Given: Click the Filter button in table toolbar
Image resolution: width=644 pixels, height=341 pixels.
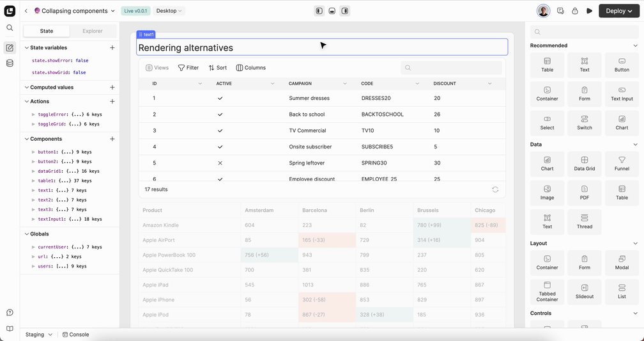Looking at the screenshot, I should tap(188, 68).
